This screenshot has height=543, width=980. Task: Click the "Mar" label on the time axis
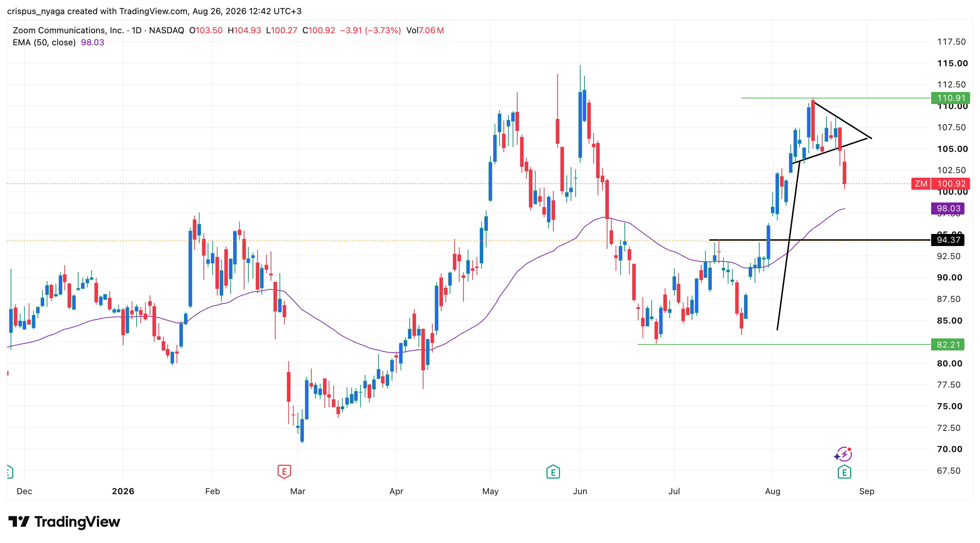click(298, 491)
